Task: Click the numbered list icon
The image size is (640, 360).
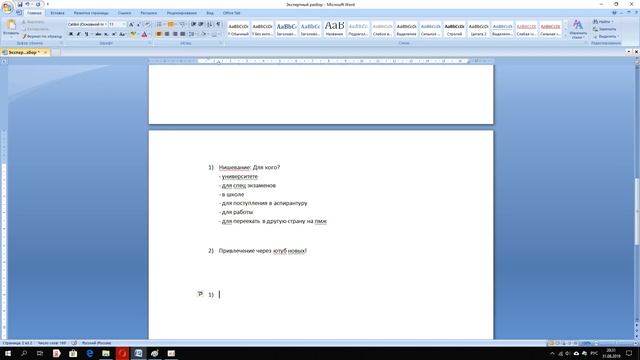Action: (170, 24)
